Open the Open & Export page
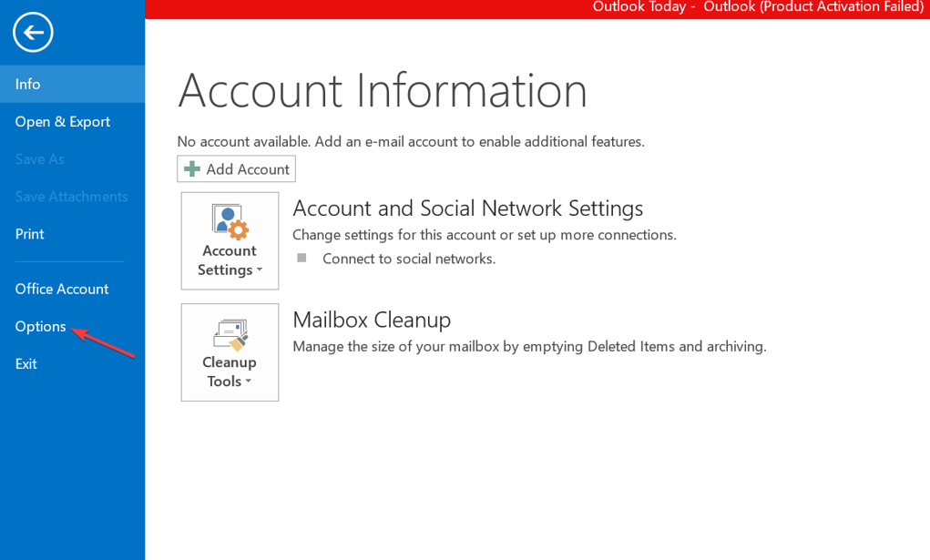 (x=72, y=122)
